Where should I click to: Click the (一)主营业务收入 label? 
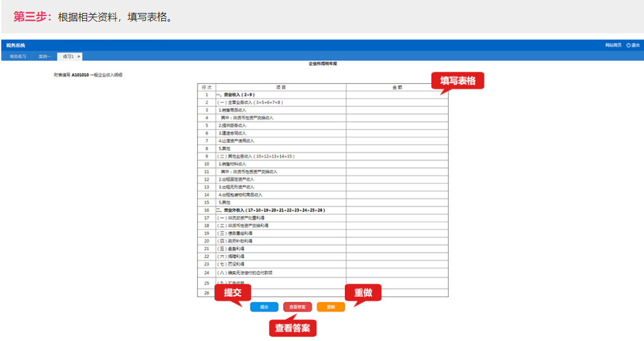point(250,103)
